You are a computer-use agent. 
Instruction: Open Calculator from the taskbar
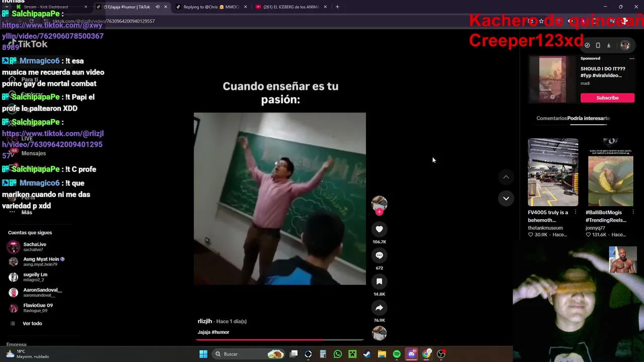tap(323, 354)
